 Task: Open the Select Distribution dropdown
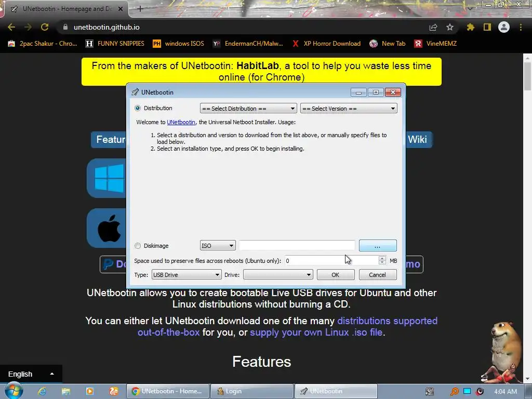(x=248, y=108)
